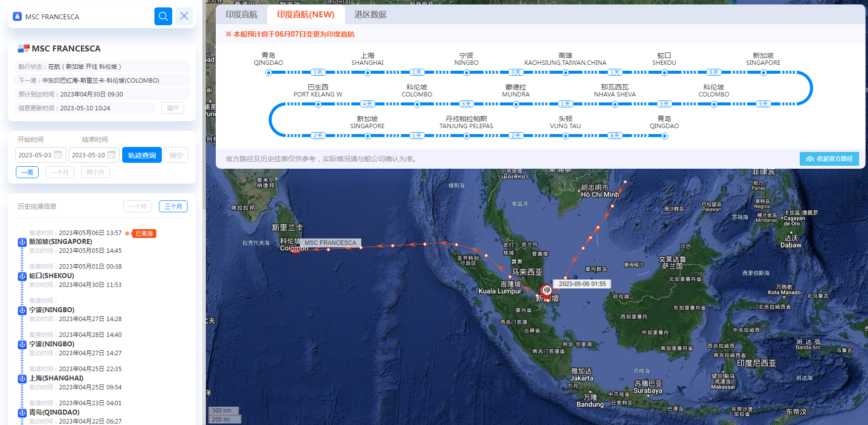The height and width of the screenshot is (425, 868).
Task: Click the MSC FRANCESCA label on the map
Action: point(331,243)
